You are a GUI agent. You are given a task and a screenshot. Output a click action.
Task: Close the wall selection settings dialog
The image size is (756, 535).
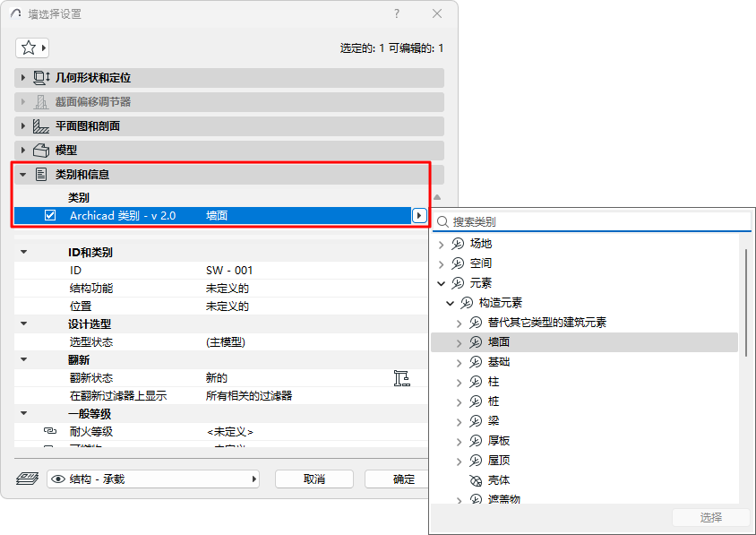437,13
